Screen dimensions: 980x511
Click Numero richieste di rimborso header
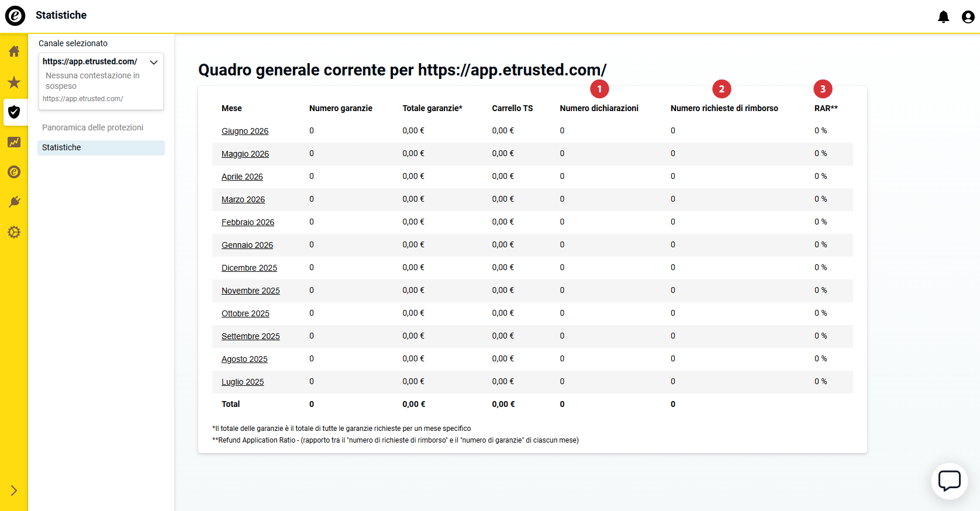[x=724, y=108]
